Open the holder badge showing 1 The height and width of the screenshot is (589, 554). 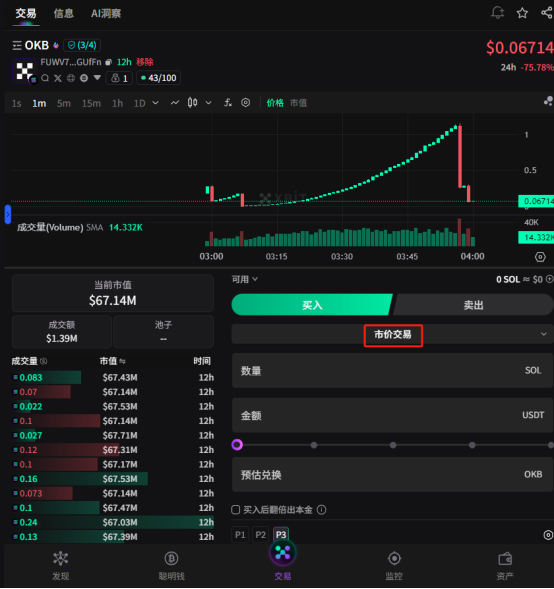point(119,78)
